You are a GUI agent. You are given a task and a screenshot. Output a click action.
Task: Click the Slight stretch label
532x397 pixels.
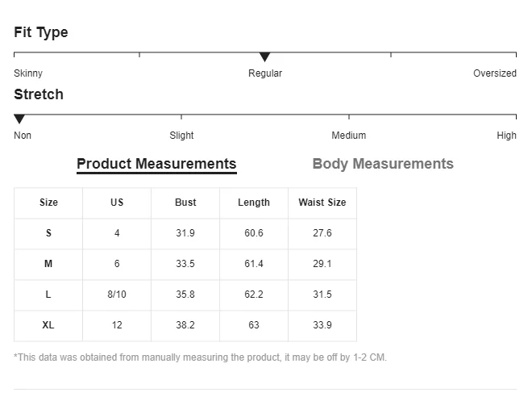pyautogui.click(x=181, y=136)
